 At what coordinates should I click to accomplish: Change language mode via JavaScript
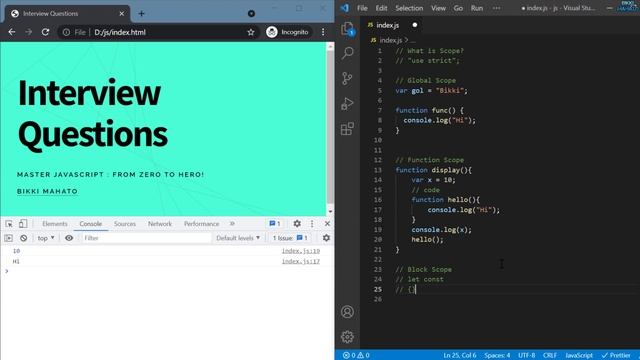579,355
